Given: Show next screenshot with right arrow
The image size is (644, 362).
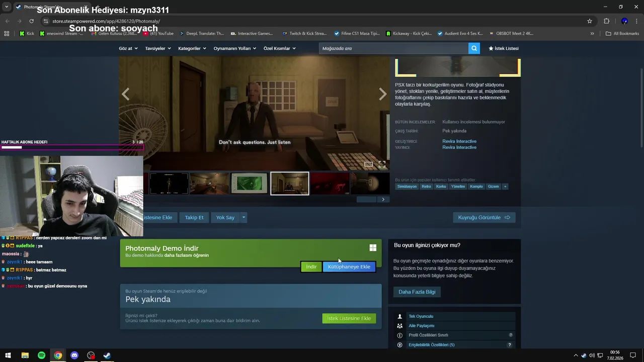Looking at the screenshot, I should (383, 94).
